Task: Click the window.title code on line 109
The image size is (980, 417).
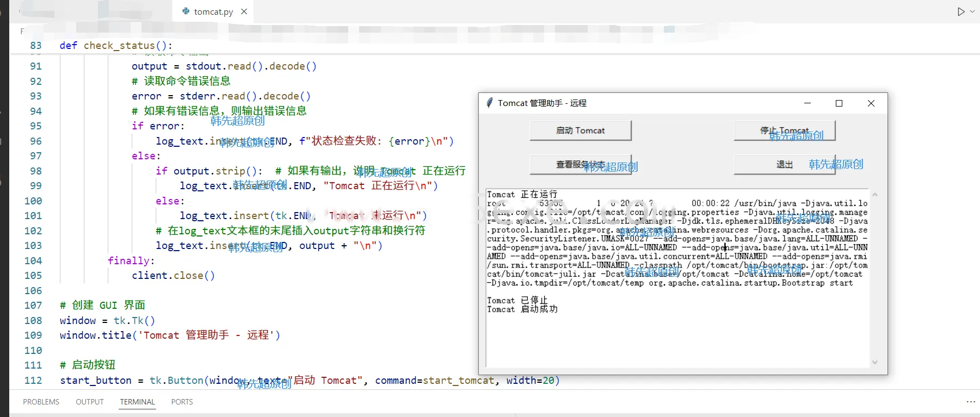Action: click(170, 335)
